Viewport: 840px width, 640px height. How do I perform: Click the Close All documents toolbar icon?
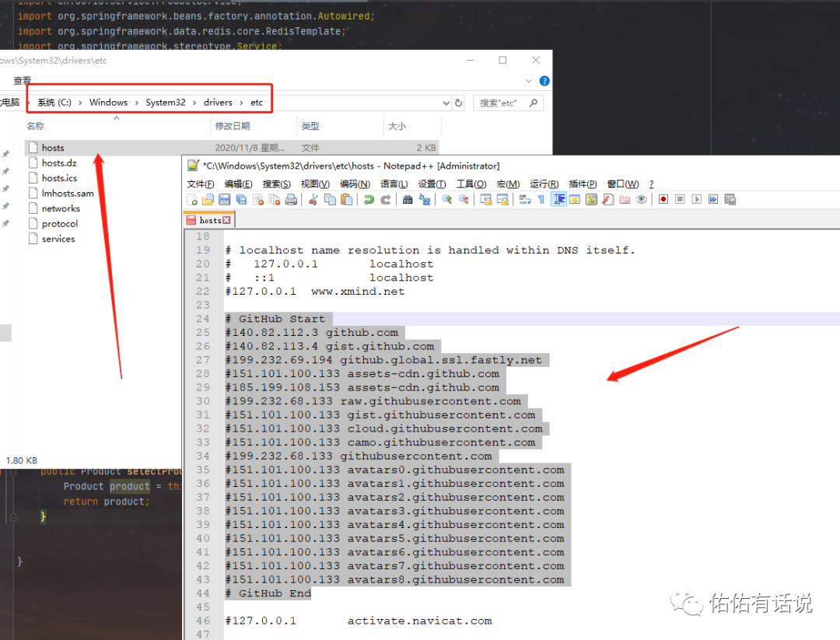point(275,200)
